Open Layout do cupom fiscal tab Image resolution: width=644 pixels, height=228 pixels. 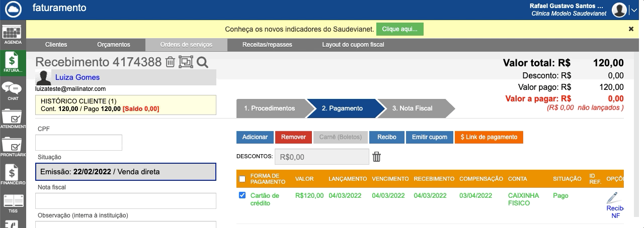coord(353,45)
